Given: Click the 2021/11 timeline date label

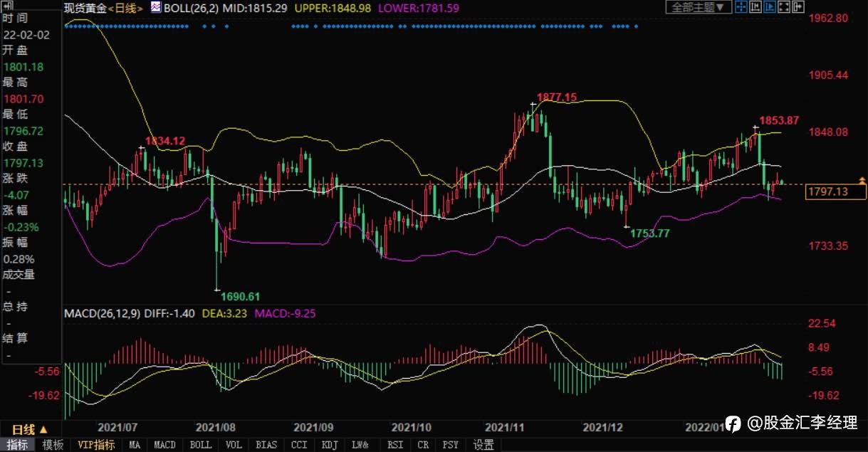Looking at the screenshot, I should tap(505, 428).
